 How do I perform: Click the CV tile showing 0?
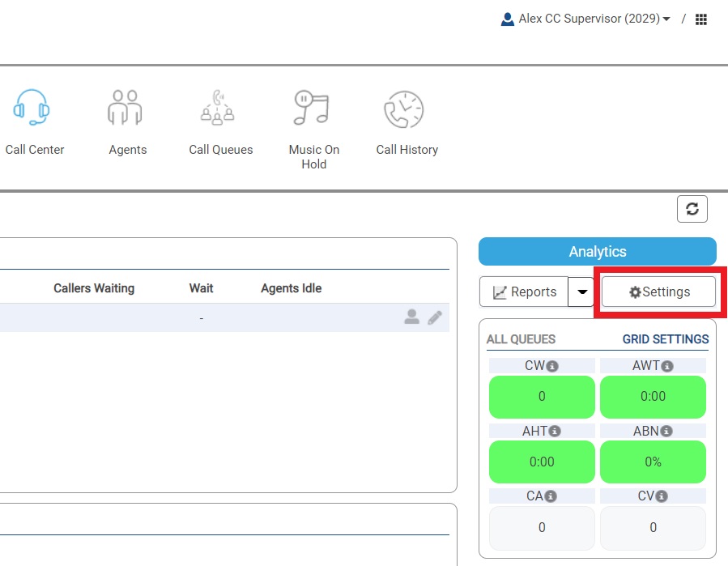click(x=653, y=528)
